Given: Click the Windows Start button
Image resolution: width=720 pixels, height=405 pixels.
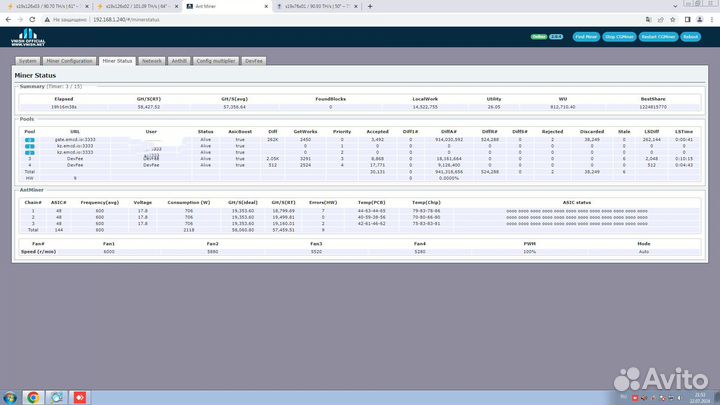Looking at the screenshot, I should 8,397.
